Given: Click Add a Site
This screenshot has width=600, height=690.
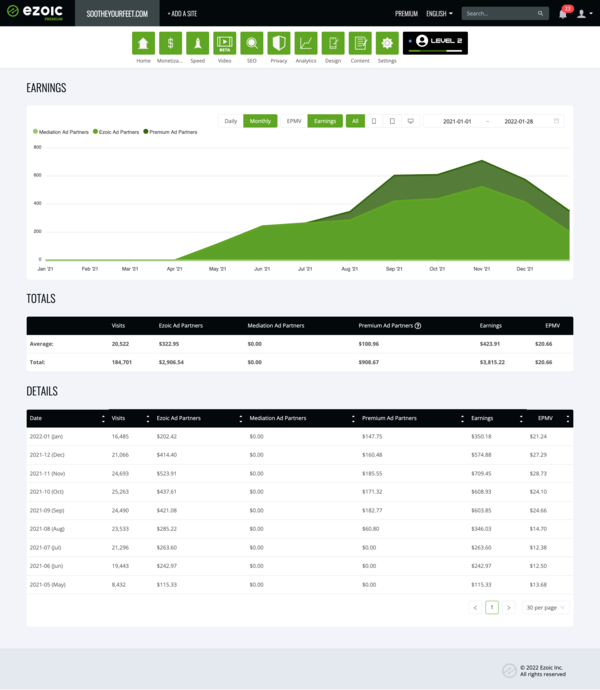Looking at the screenshot, I should click(x=182, y=14).
